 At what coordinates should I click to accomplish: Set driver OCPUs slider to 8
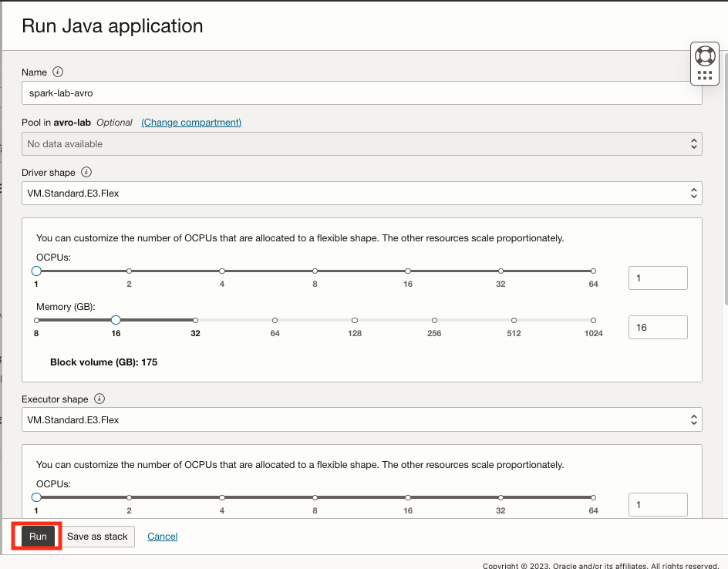[315, 271]
